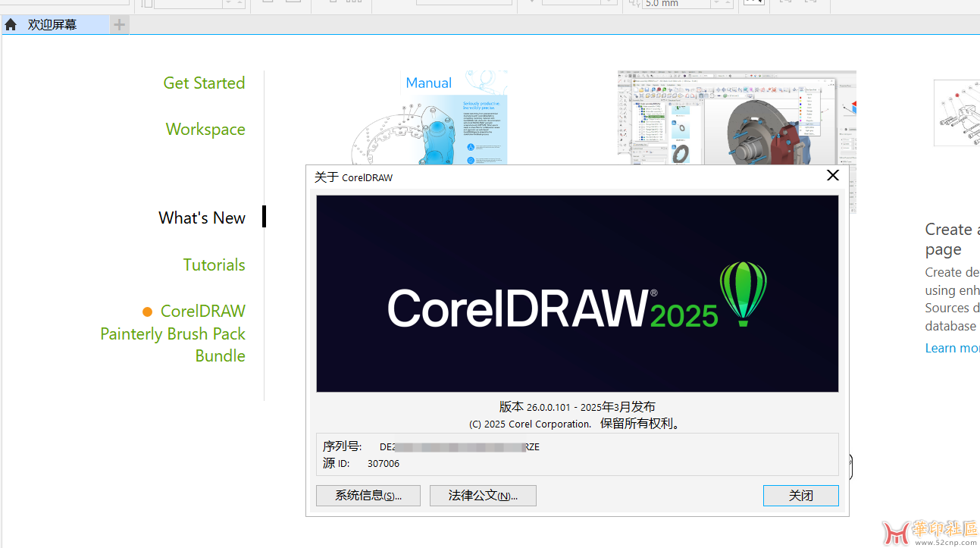Screen dimensions: 980x548
Task: Close the 关于 CorelDRAW dialog with X
Action: pos(833,176)
